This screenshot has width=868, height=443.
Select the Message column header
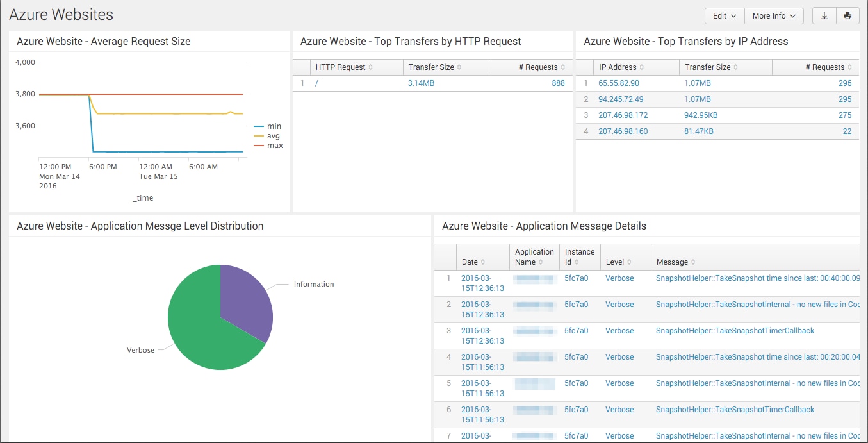(x=672, y=262)
